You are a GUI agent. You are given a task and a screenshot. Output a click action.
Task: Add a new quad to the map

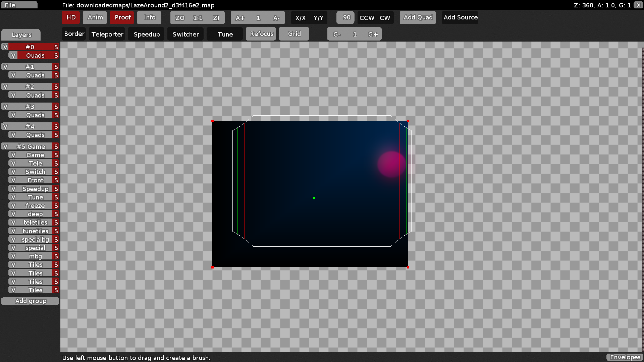418,17
